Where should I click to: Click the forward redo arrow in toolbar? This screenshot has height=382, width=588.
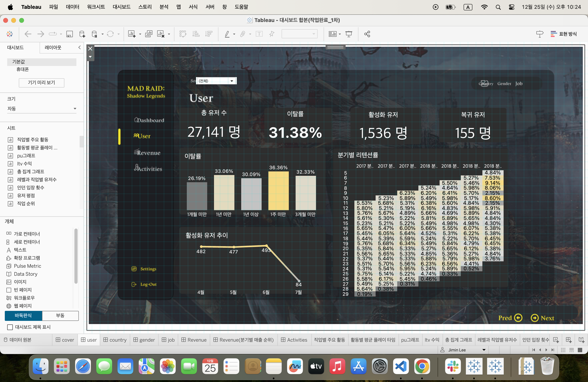point(41,34)
